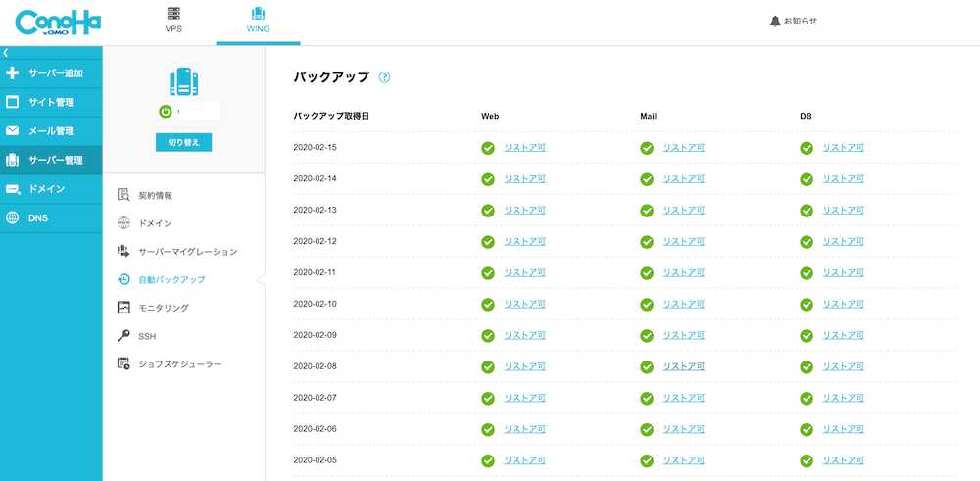Click the green power status icon
The width and height of the screenshot is (980, 481).
point(166,112)
